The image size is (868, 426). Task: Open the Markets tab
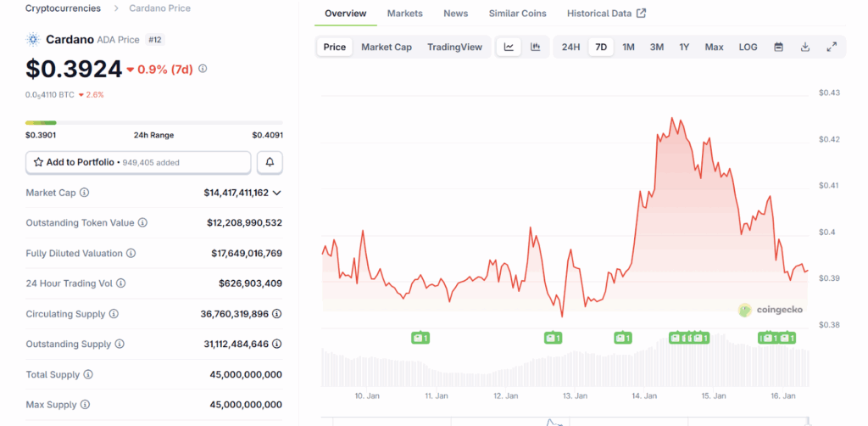tap(405, 14)
